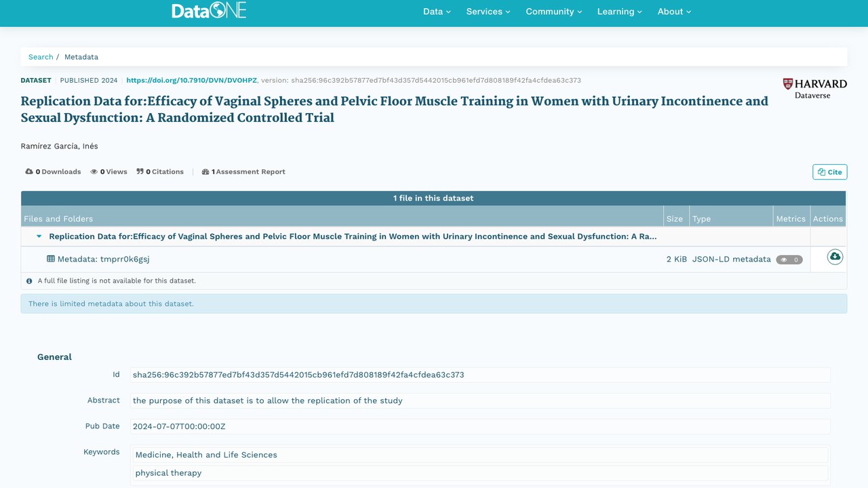The image size is (868, 488).
Task: Click the views metric badge showing 0
Action: (789, 260)
